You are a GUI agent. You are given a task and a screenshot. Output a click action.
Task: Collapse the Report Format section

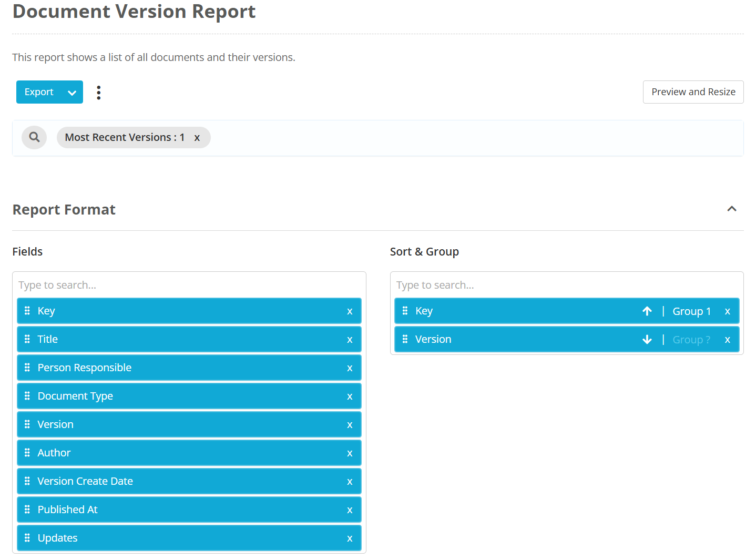click(732, 209)
